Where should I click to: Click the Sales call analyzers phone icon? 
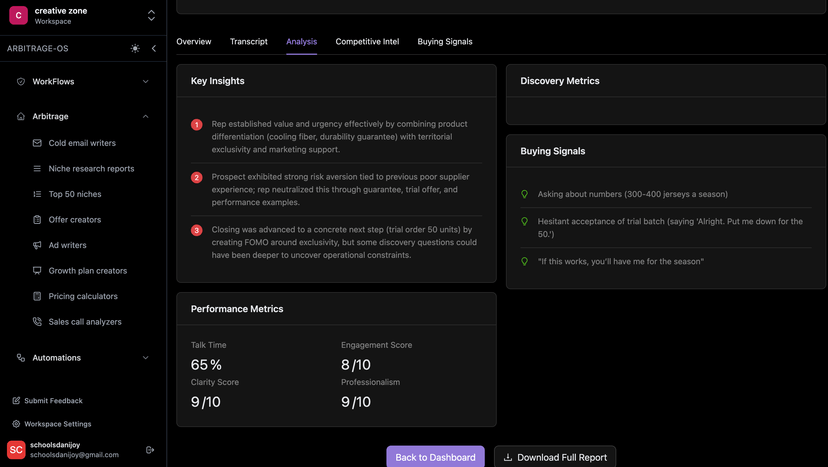click(x=37, y=322)
